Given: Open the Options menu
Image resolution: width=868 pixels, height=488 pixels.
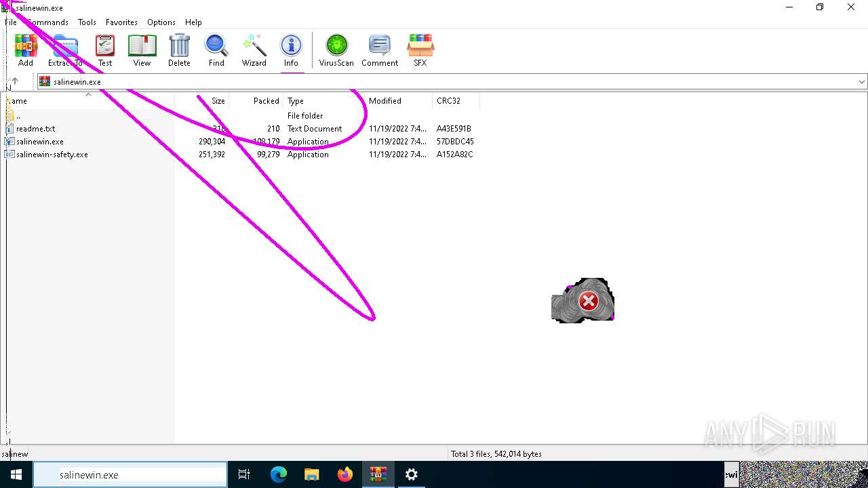Looking at the screenshot, I should (x=161, y=22).
